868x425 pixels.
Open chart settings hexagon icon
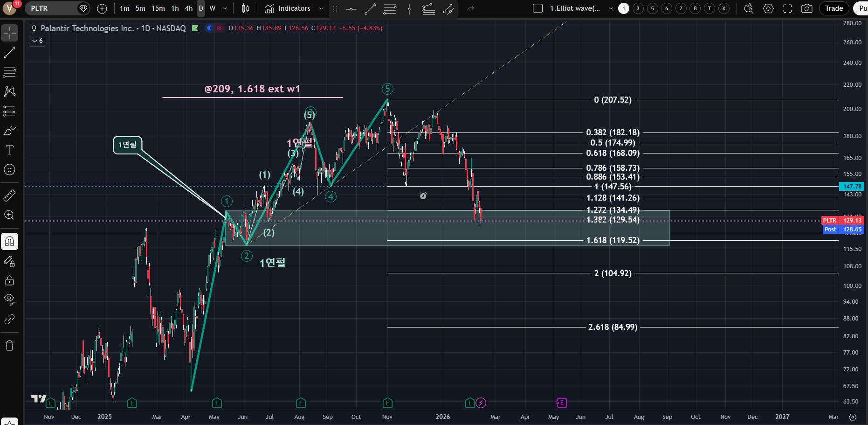click(x=768, y=8)
